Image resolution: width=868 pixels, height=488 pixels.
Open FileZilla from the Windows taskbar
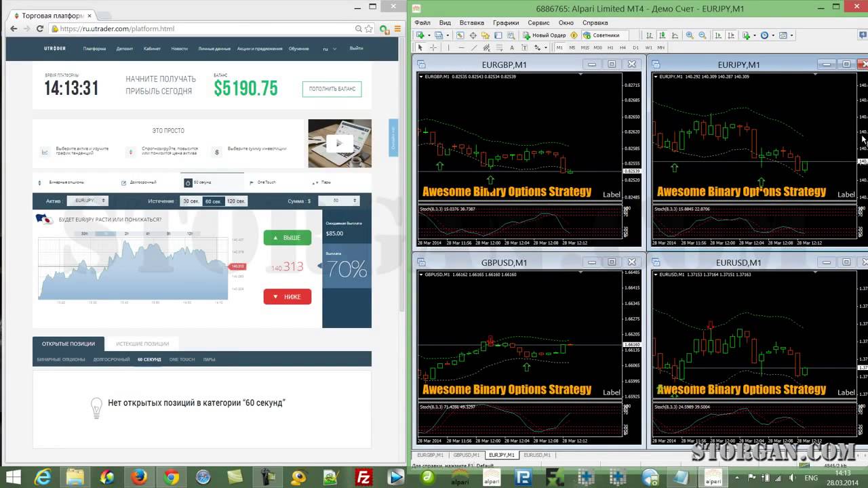(364, 476)
